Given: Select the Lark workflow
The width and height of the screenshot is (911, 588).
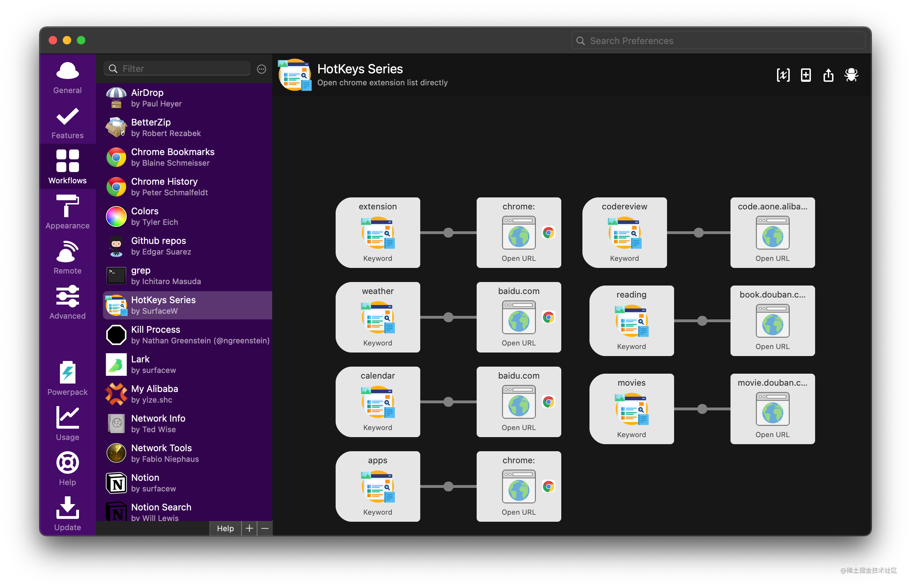Looking at the screenshot, I should pos(188,364).
